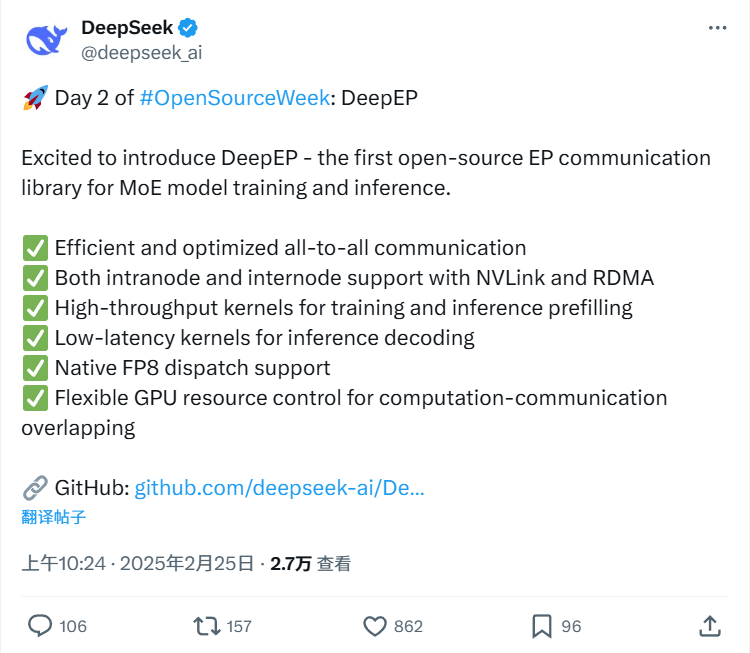
Task: Click the #OpenSourceWeek hashtag
Action: click(x=234, y=98)
